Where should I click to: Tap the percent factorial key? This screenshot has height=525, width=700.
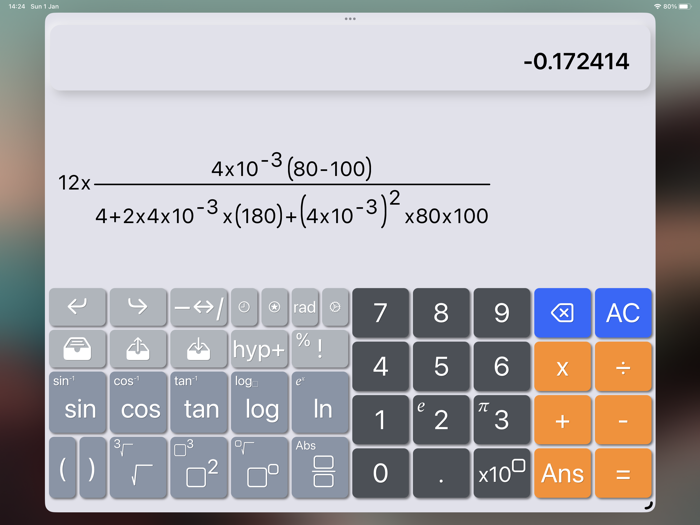[320, 349]
